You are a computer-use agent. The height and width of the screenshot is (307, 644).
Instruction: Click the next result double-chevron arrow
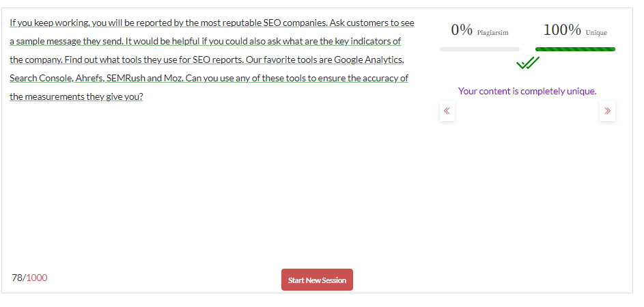(x=607, y=111)
